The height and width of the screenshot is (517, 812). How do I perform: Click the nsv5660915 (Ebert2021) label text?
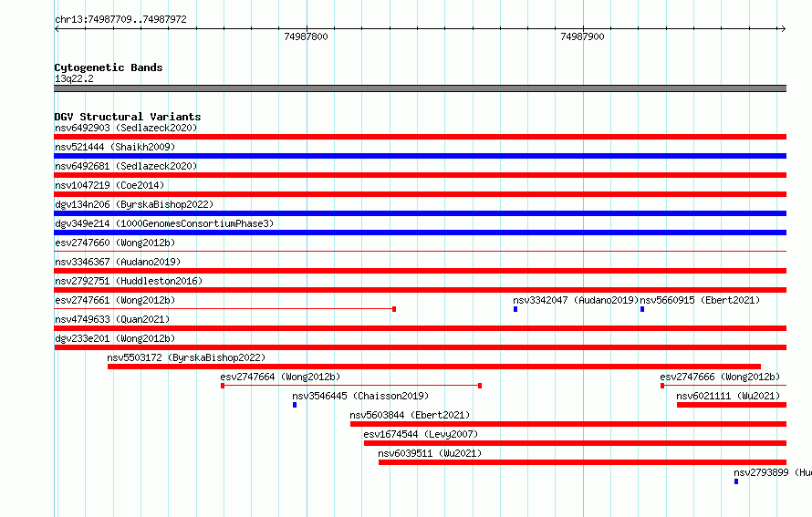(700, 300)
